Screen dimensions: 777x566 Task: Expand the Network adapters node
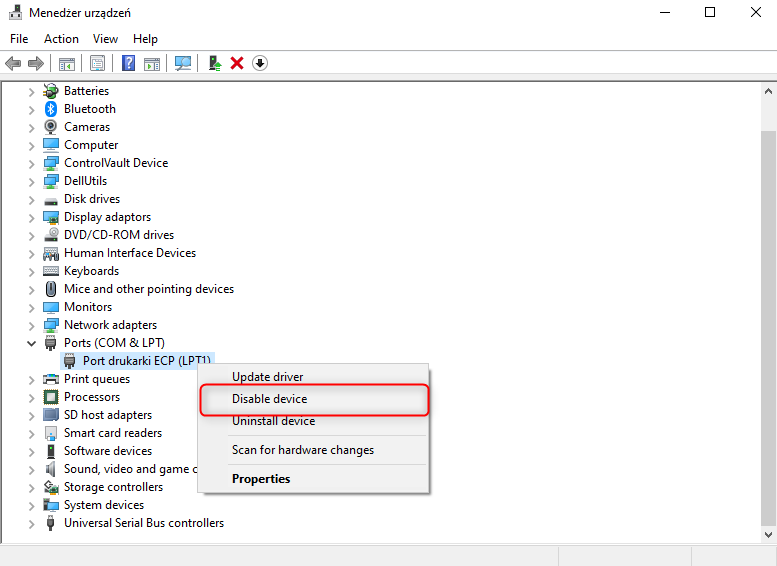click(31, 325)
